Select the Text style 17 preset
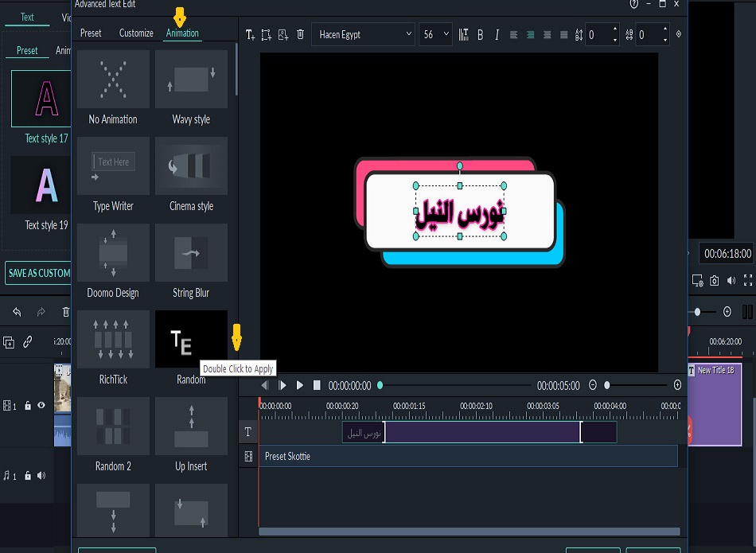This screenshot has width=756, height=553. coord(41,99)
